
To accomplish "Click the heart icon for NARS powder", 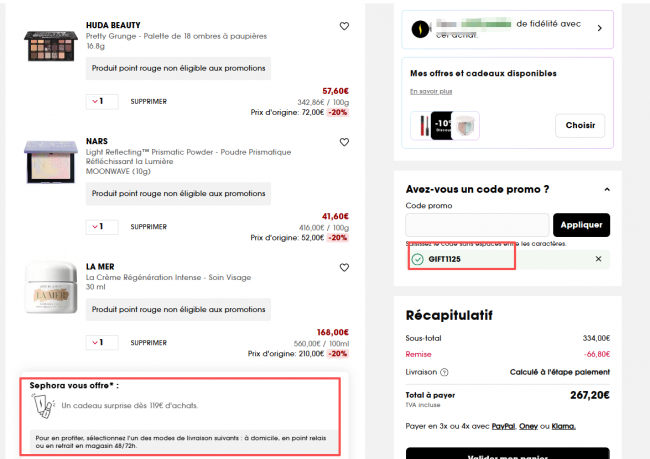I will pos(344,142).
